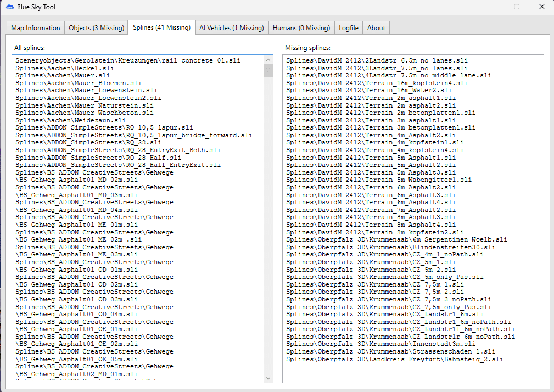Go to Humans (0 Missing) tab

coord(301,28)
